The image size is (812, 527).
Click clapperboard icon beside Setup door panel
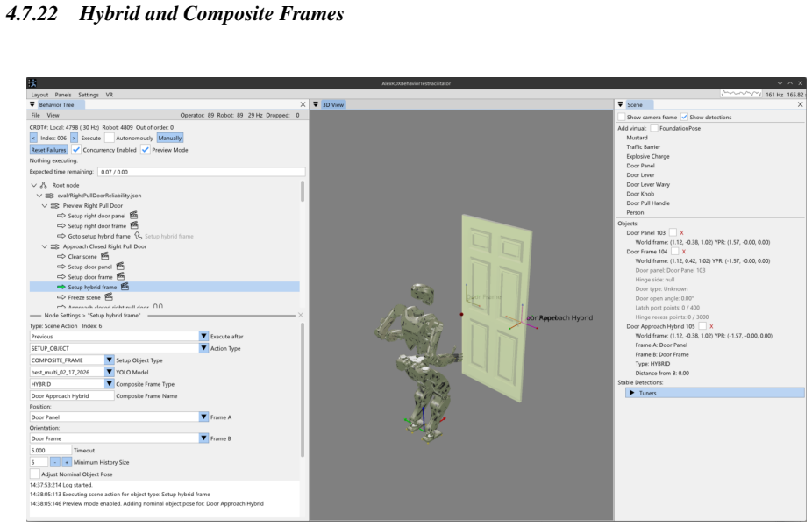[120, 266]
